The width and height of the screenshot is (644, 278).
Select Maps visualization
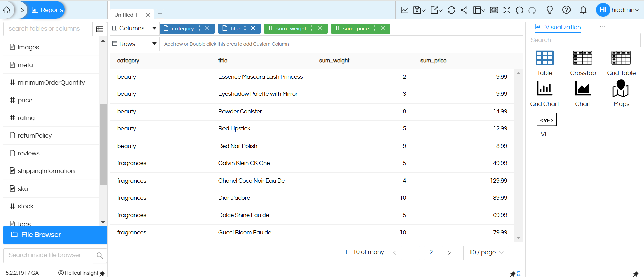tap(621, 94)
